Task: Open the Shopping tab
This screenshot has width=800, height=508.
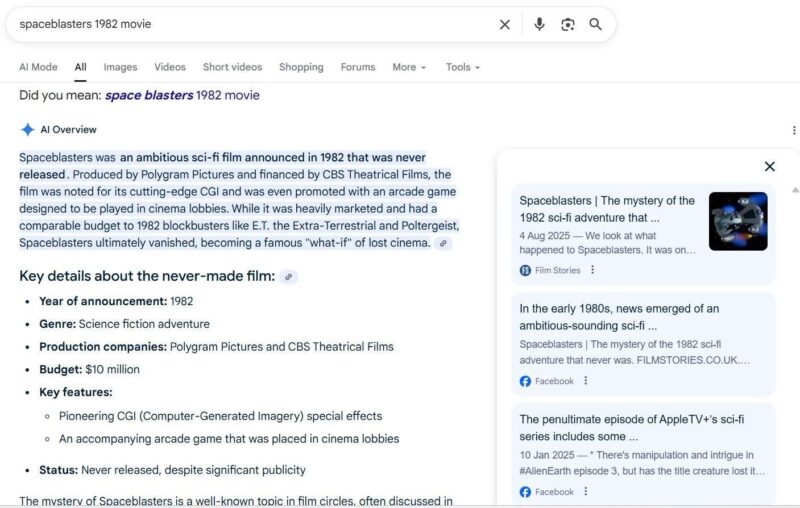Action: [x=301, y=67]
